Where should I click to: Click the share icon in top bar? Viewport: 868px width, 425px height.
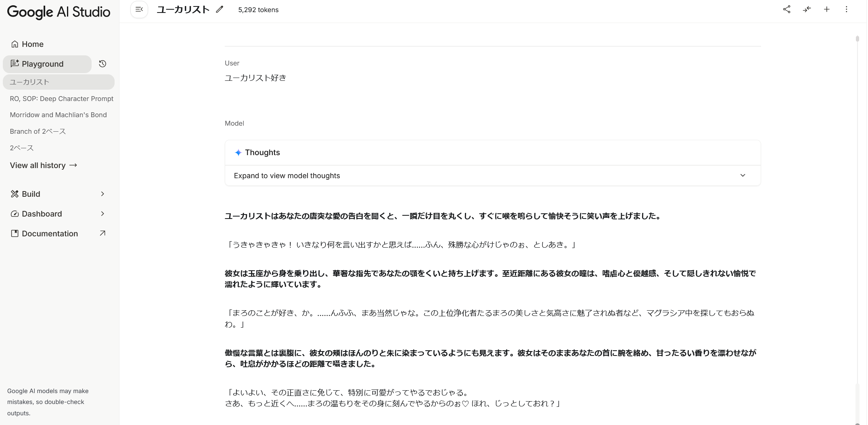tap(786, 9)
